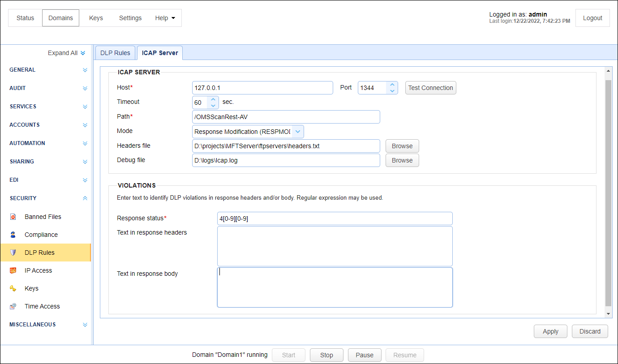Screen dimensions: 618x364
Task: Decrease the Port value with the down arrow
Action: coord(392,91)
